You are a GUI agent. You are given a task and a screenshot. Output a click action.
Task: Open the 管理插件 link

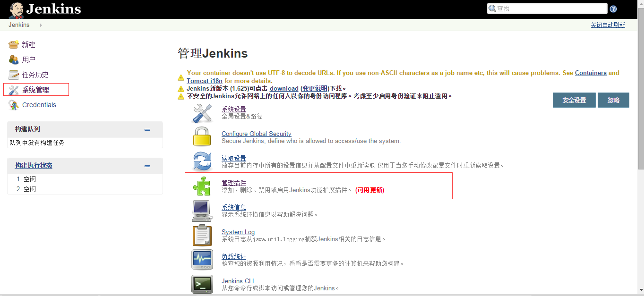point(234,183)
